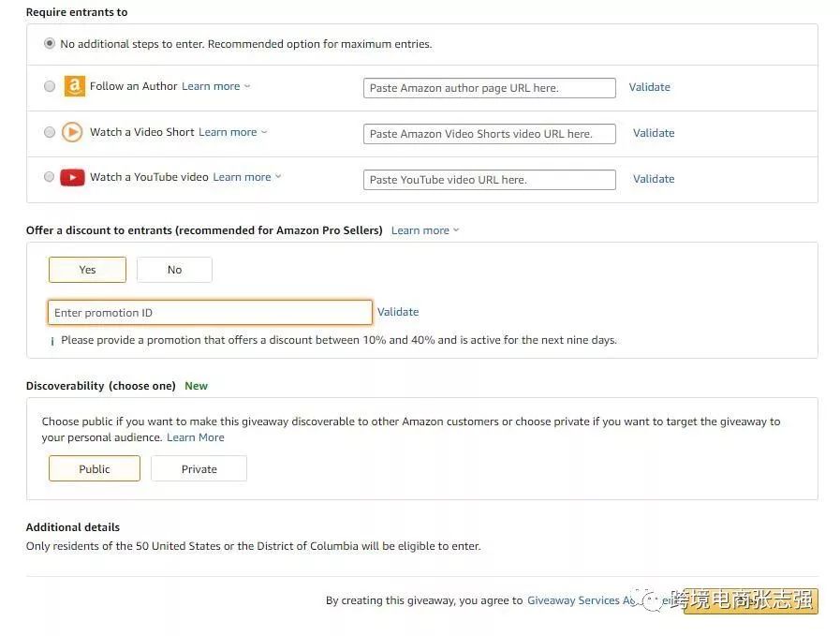Choose No for offering a discount
Viewport: 840px width, 636px height.
tap(174, 270)
